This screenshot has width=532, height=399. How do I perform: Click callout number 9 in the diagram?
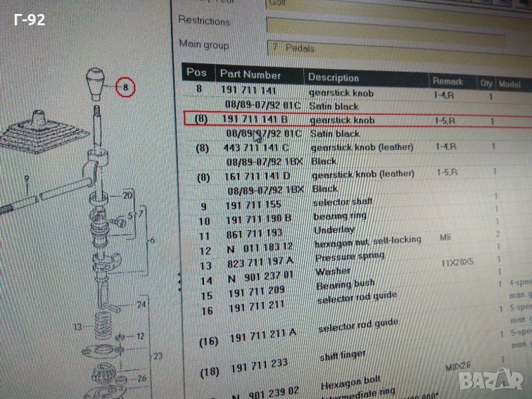[26, 179]
